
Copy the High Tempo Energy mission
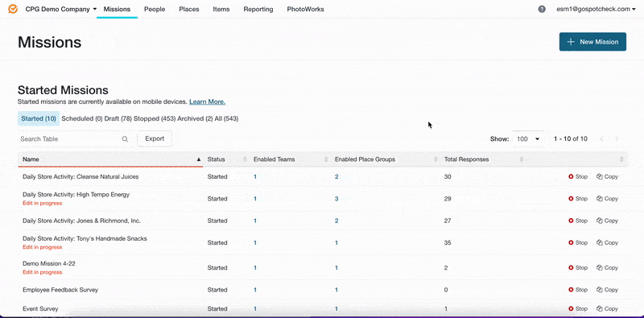tap(607, 198)
